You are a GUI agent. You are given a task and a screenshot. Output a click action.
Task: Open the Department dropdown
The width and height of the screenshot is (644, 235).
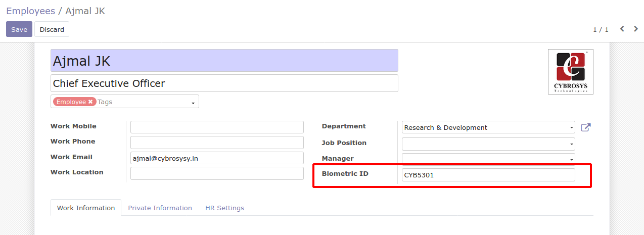571,128
